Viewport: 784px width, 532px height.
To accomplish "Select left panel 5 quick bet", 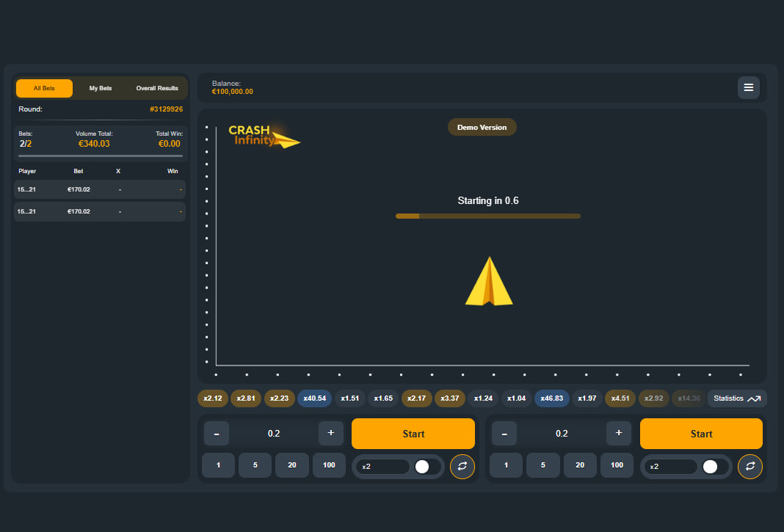I will 255,465.
